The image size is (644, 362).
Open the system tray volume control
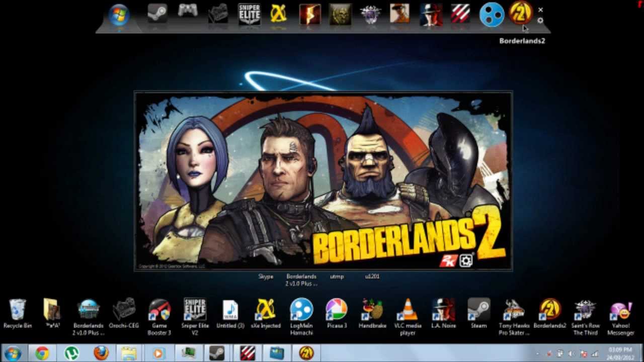click(572, 353)
